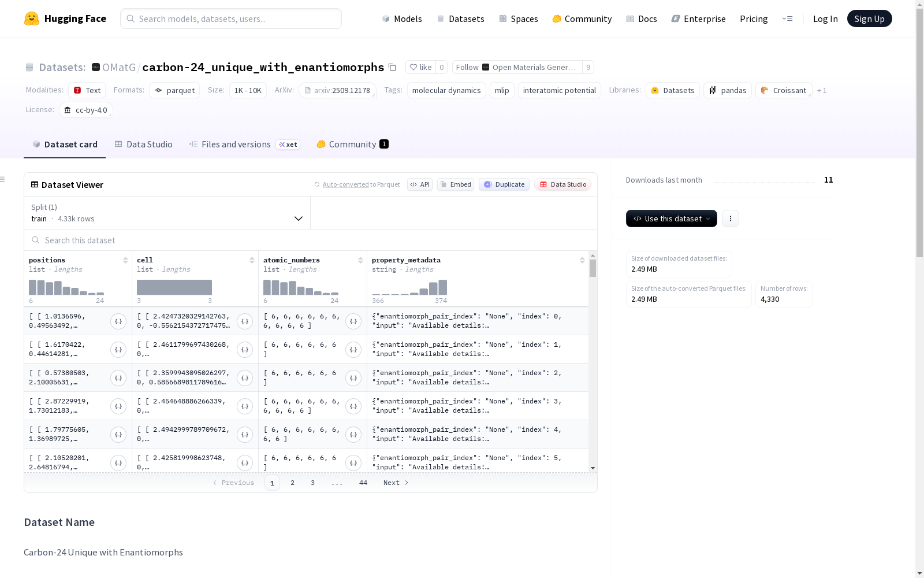The image size is (924, 578).
Task: Open the Datasets menu item
Action: tap(460, 18)
